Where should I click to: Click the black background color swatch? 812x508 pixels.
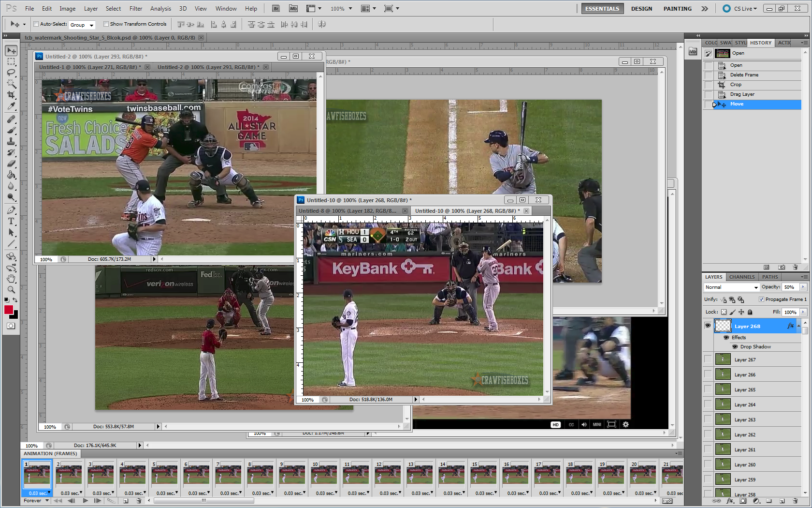click(x=15, y=315)
